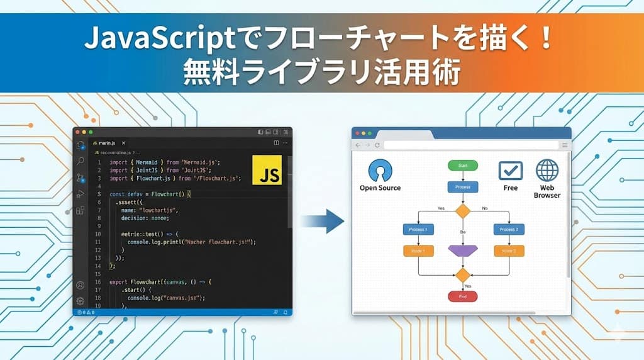Select the marin.js editor tab
This screenshot has width=644, height=360.
(107, 143)
